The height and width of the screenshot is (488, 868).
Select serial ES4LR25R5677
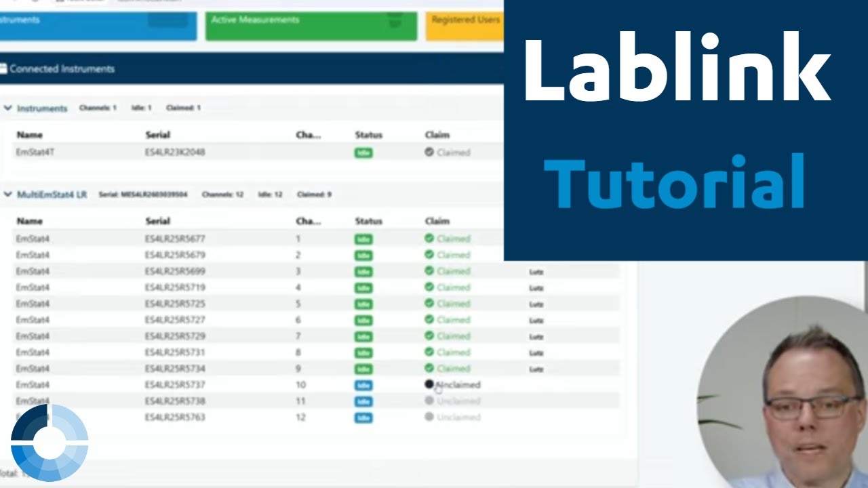click(x=175, y=239)
